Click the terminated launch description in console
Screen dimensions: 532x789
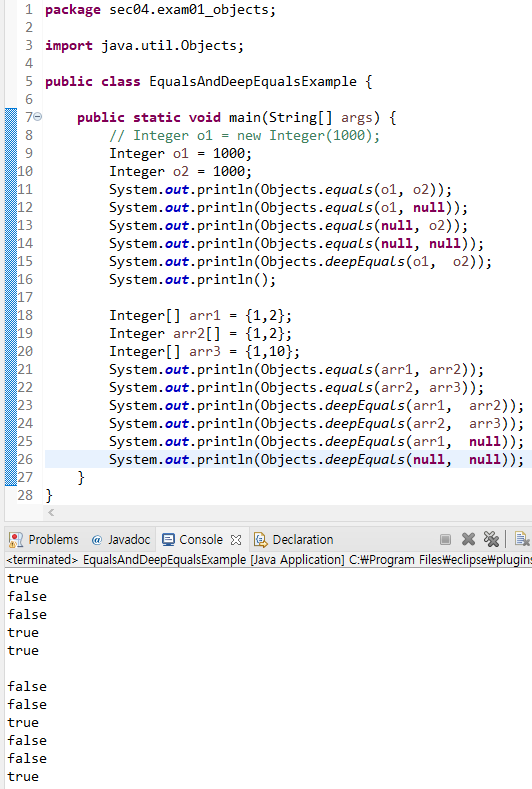click(x=269, y=560)
